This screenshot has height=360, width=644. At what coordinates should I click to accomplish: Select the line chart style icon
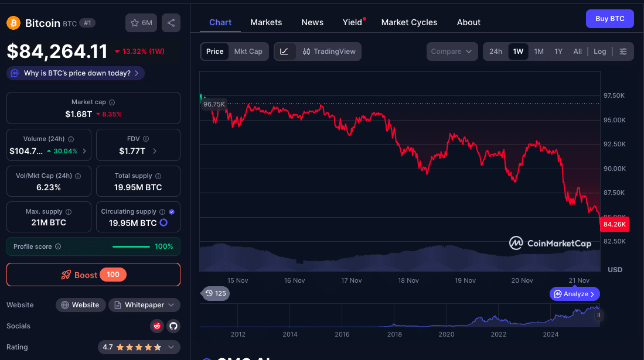285,52
